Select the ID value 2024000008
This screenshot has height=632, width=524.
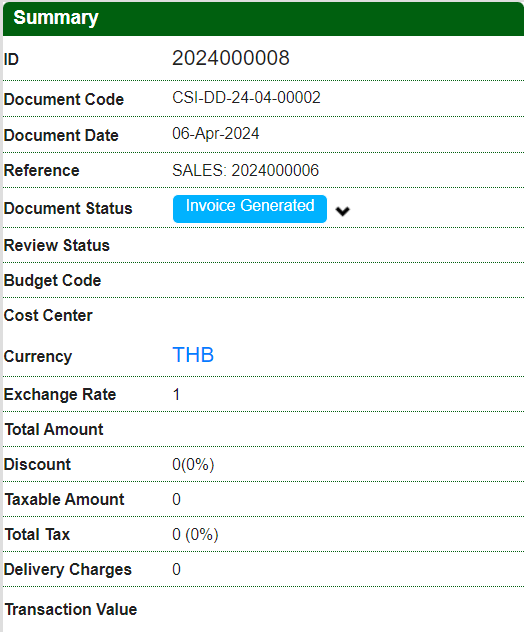click(231, 58)
